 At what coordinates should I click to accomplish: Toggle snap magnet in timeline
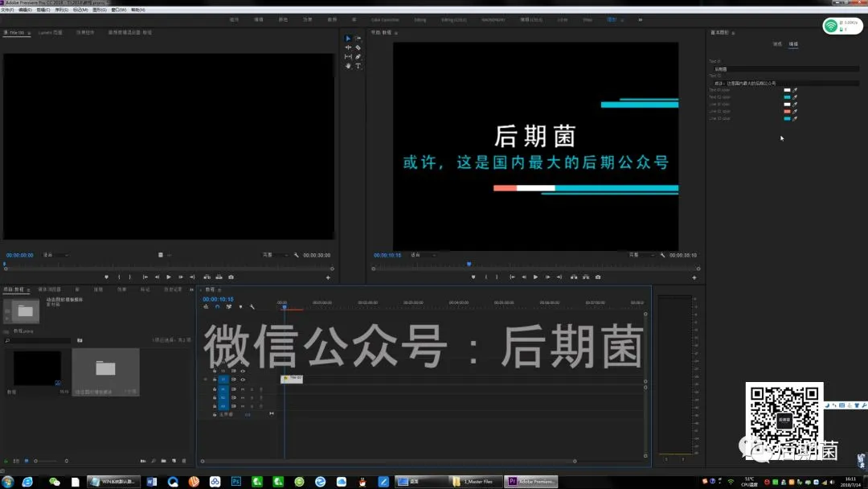coord(217,306)
